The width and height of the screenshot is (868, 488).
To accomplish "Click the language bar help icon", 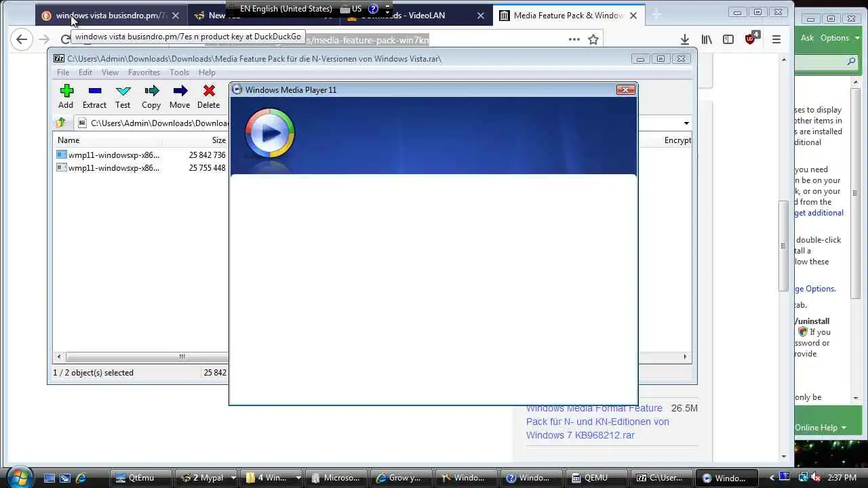I will [373, 9].
